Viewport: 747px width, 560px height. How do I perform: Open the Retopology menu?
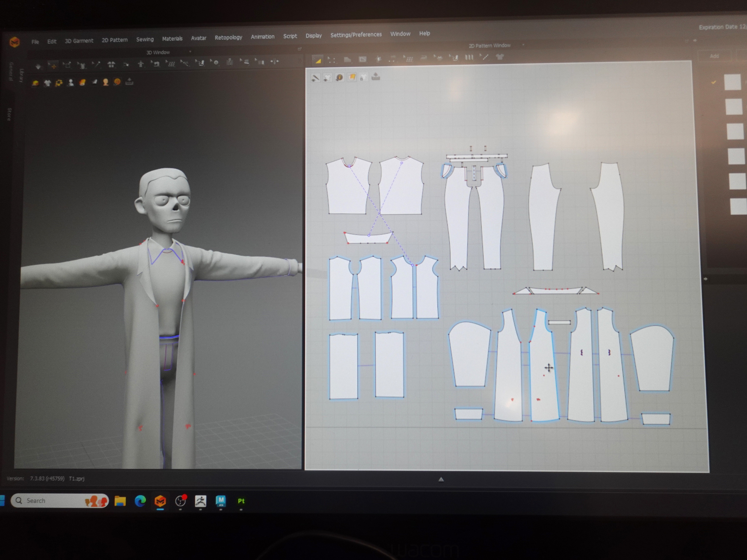pos(228,38)
